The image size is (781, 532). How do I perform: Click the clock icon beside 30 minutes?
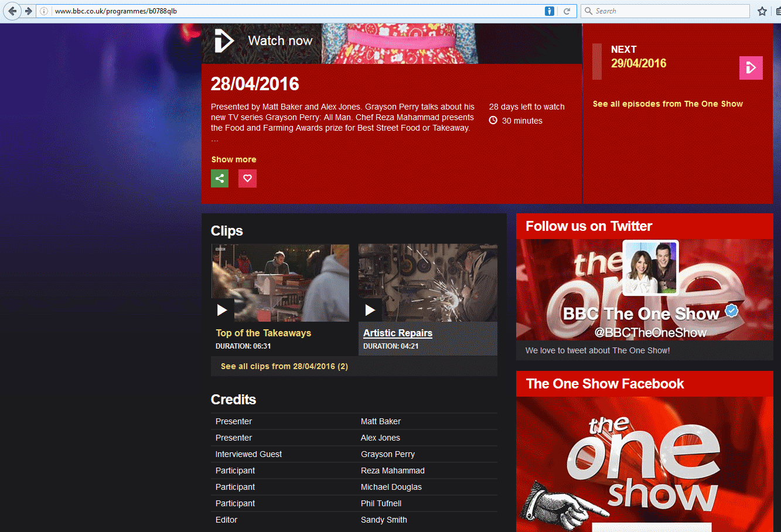coord(493,121)
